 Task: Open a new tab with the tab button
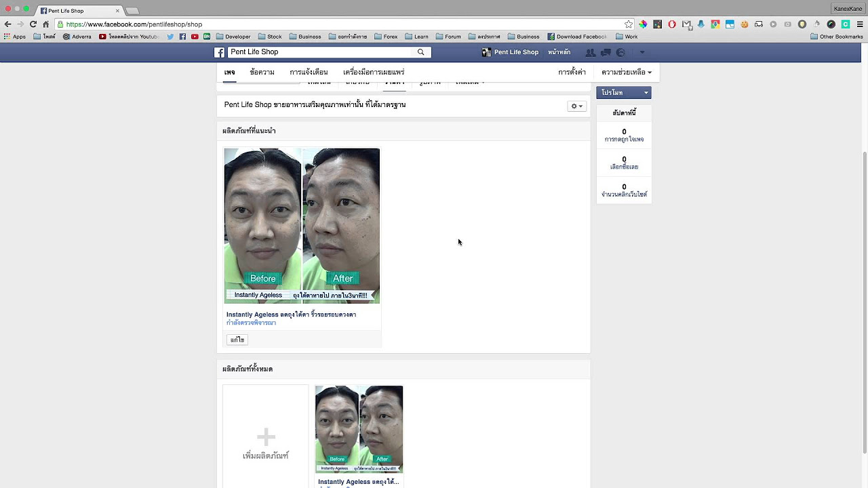click(x=132, y=11)
